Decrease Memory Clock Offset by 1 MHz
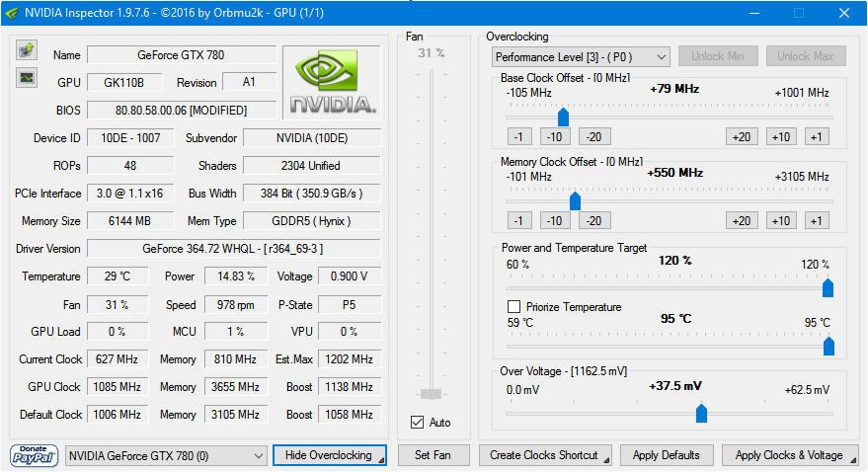868x472 pixels. tap(519, 221)
